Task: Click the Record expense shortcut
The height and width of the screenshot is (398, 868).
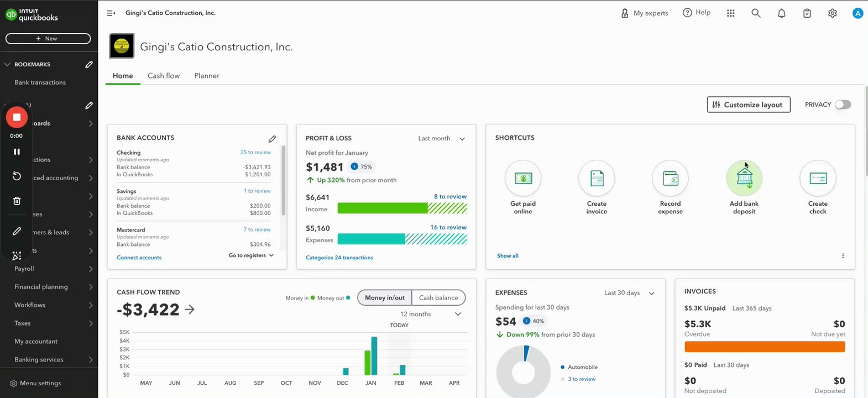Action: (671, 187)
